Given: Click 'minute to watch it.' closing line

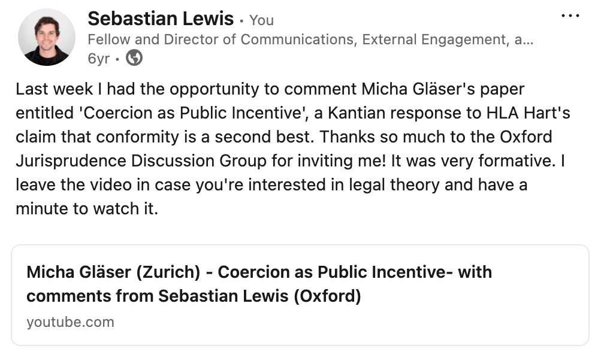Looking at the screenshot, I should (87, 208).
